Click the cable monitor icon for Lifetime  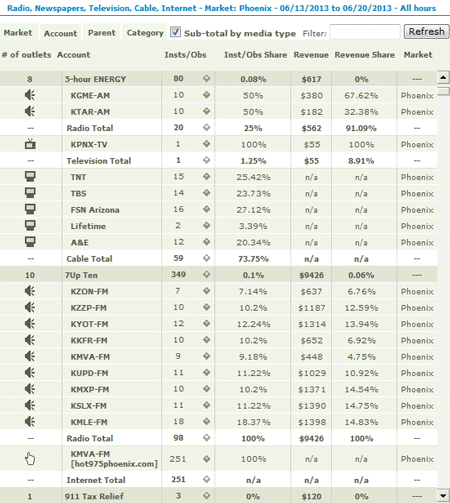pyautogui.click(x=30, y=226)
